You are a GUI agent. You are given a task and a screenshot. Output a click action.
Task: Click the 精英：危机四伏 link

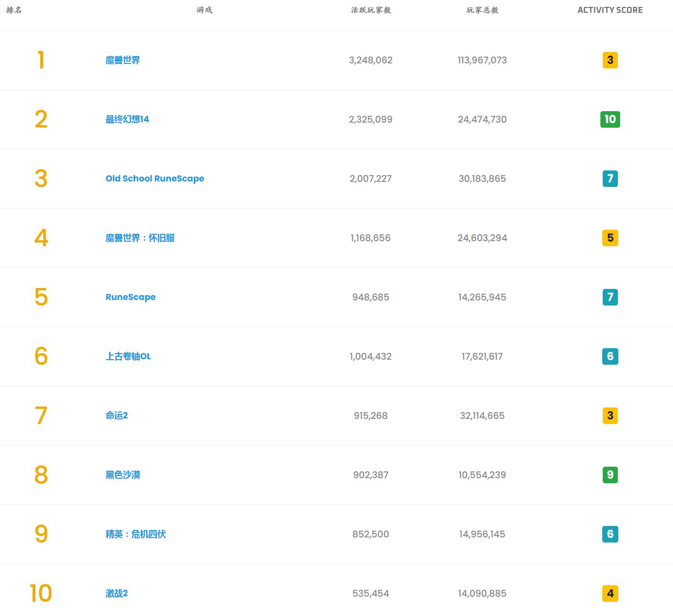tap(136, 534)
